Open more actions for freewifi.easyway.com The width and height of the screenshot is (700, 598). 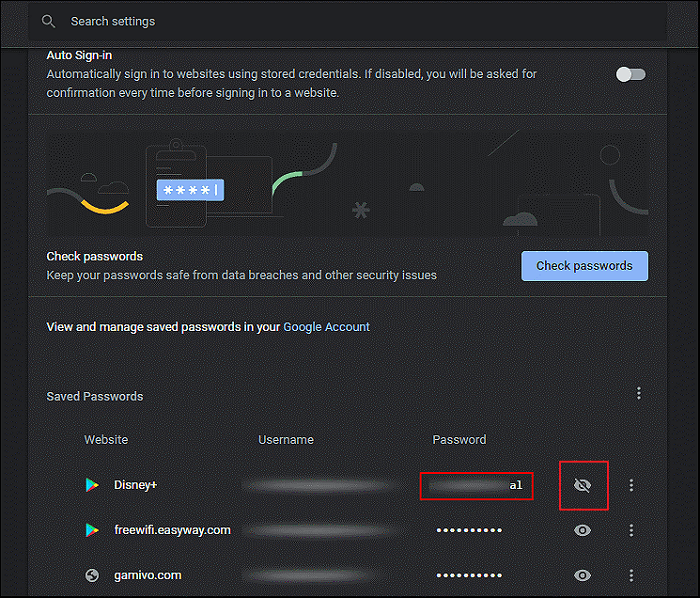click(x=631, y=530)
